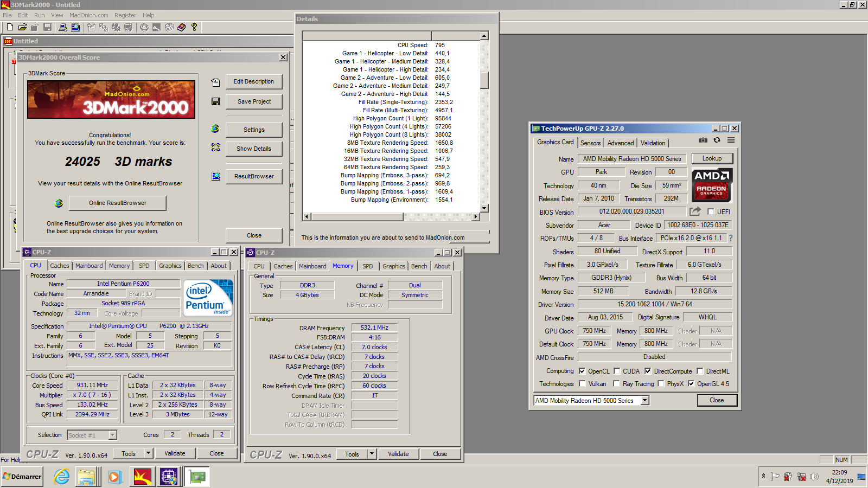Switch to Sensors tab in GPU-Z
Screen dimensions: 868x488
[x=590, y=143]
